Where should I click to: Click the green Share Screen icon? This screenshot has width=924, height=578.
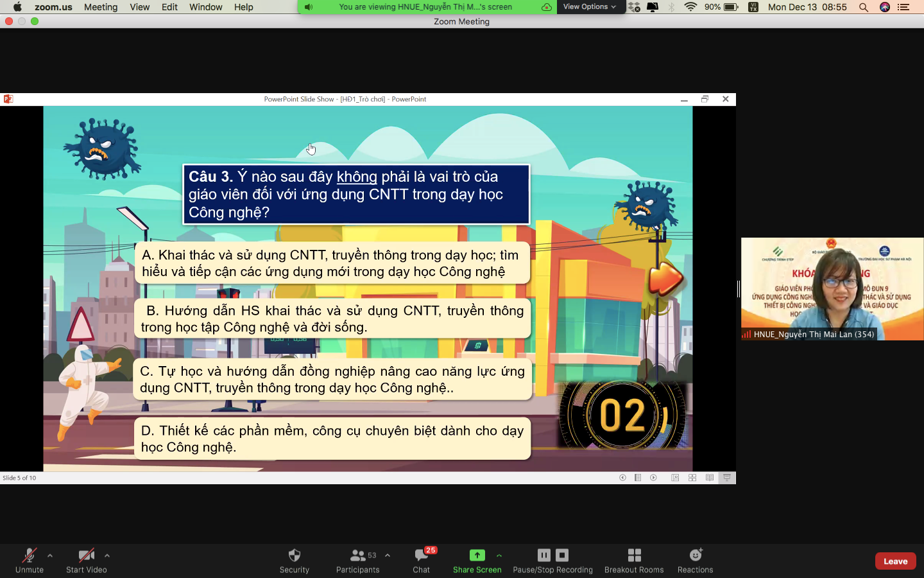point(477,556)
